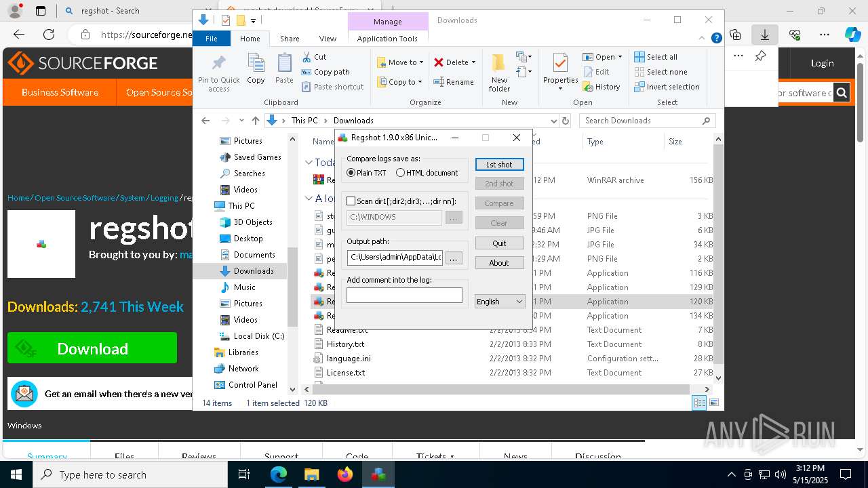Click the Search Downloads box
Viewport: 868px width, 488px height.
(647, 121)
